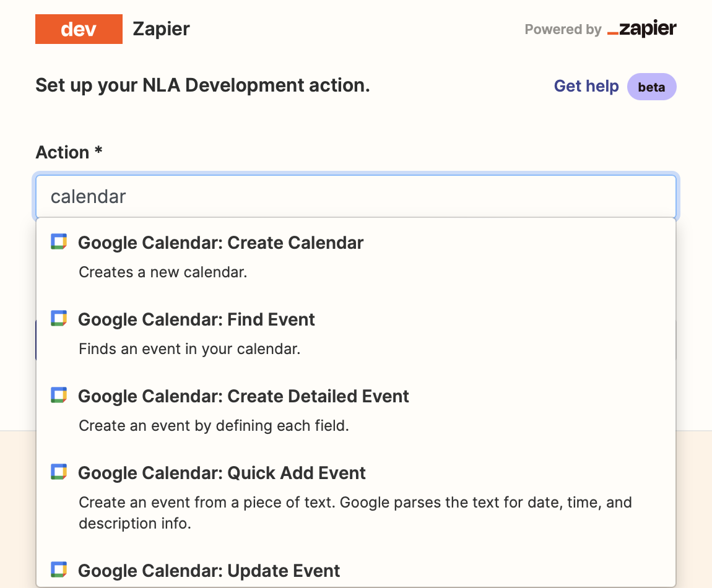The width and height of the screenshot is (712, 588).
Task: Click the Google Calendar icon beside Create Detailed Event
Action: (x=59, y=396)
